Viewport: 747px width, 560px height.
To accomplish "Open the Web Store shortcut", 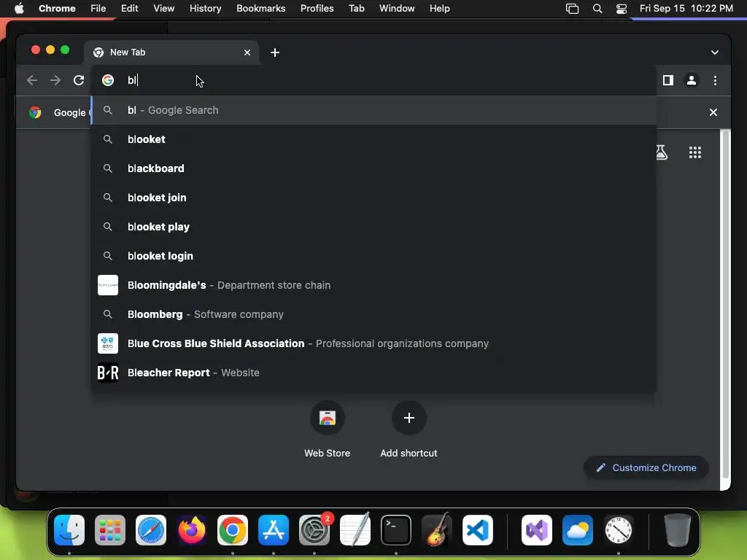I will (328, 430).
